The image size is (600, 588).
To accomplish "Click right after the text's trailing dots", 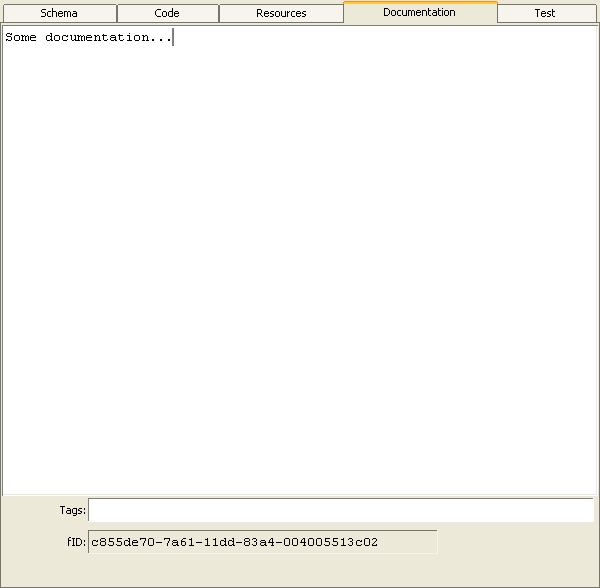I will pos(174,37).
